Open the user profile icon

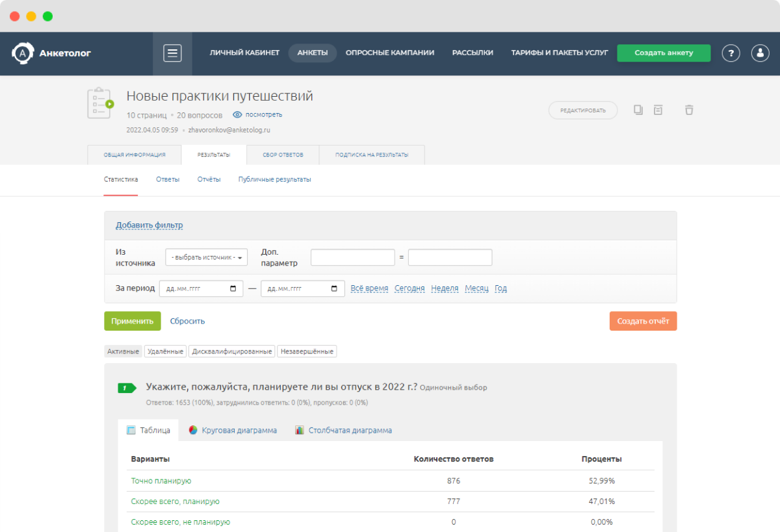point(760,53)
